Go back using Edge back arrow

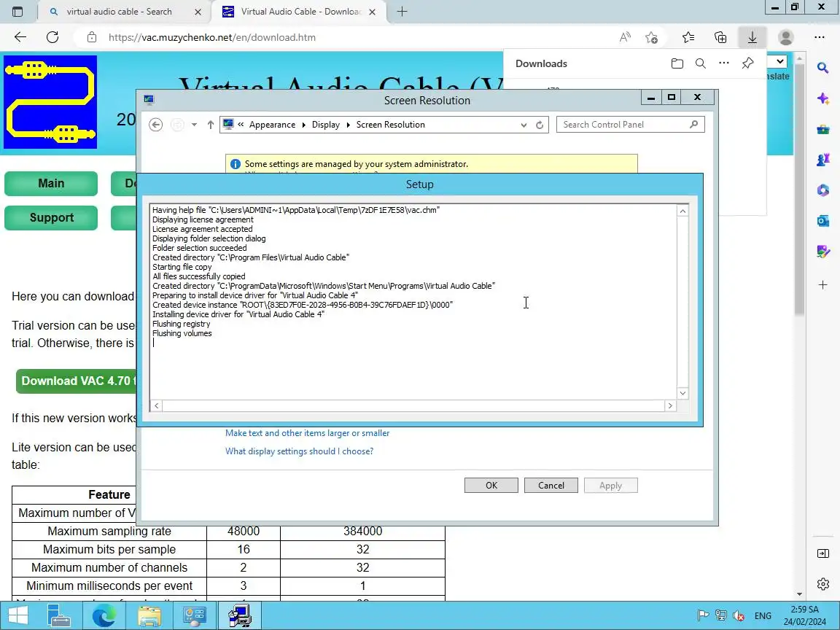20,37
